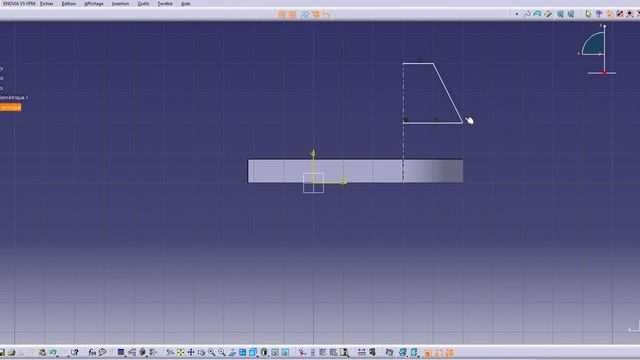
Task: Open the Insertion menu
Action: pos(120,4)
